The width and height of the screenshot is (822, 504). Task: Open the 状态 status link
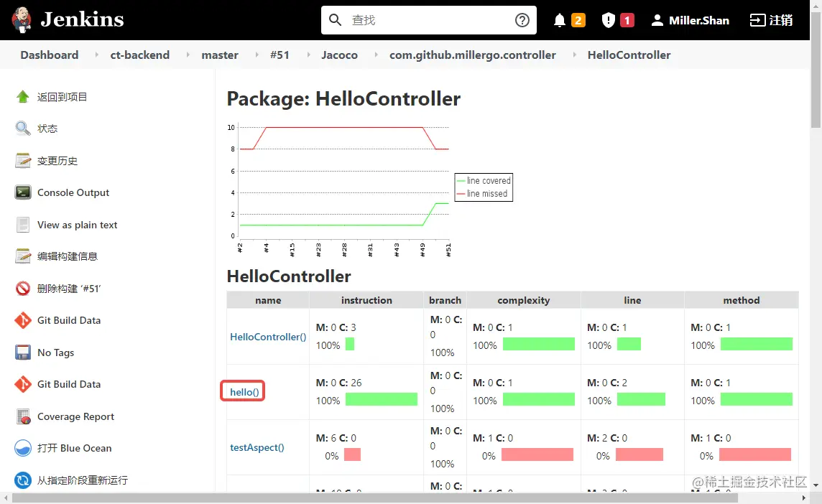pos(47,129)
